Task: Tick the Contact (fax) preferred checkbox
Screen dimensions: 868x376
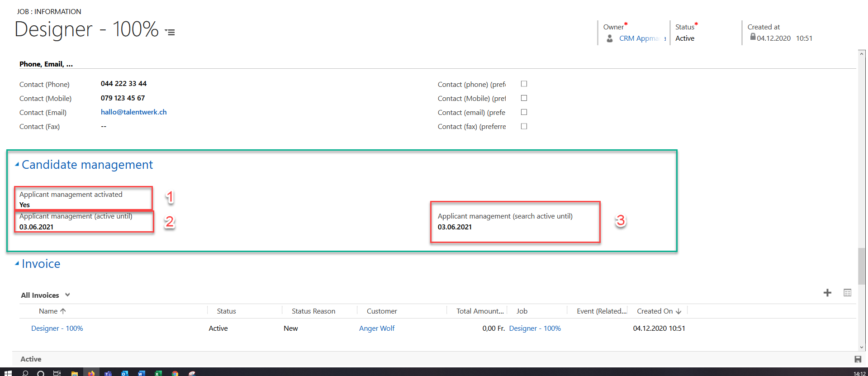Action: [524, 126]
